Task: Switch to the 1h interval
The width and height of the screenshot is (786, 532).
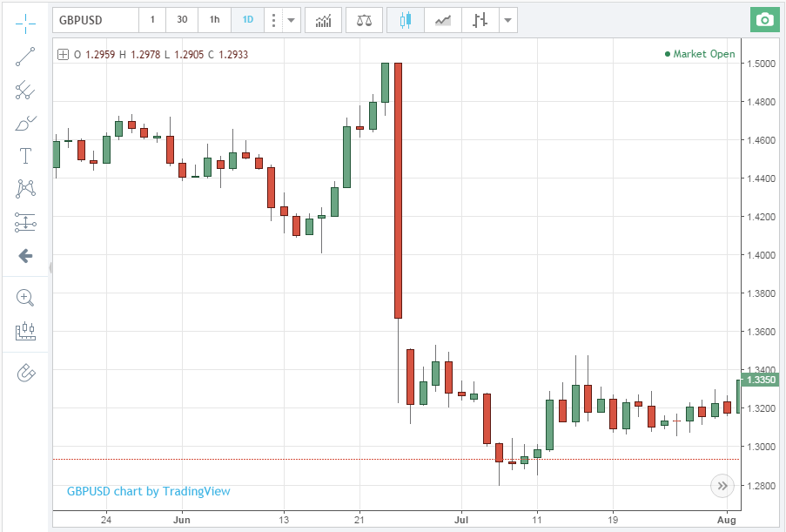Action: point(214,20)
